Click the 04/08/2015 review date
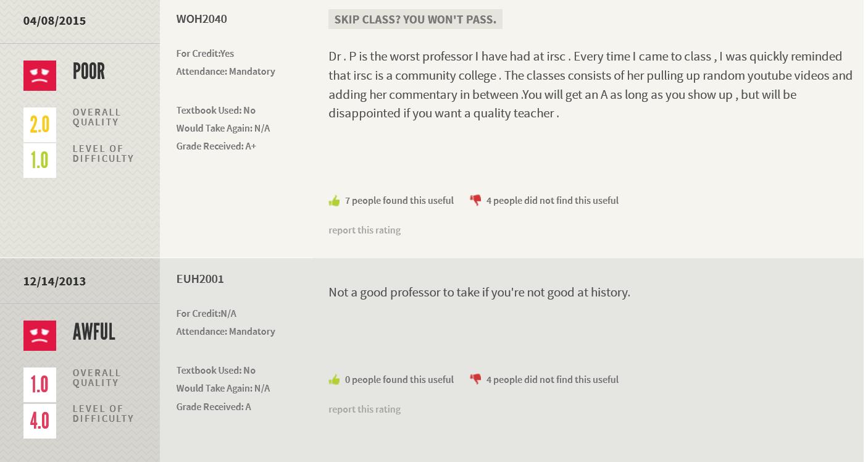The image size is (868, 462). (x=54, y=21)
